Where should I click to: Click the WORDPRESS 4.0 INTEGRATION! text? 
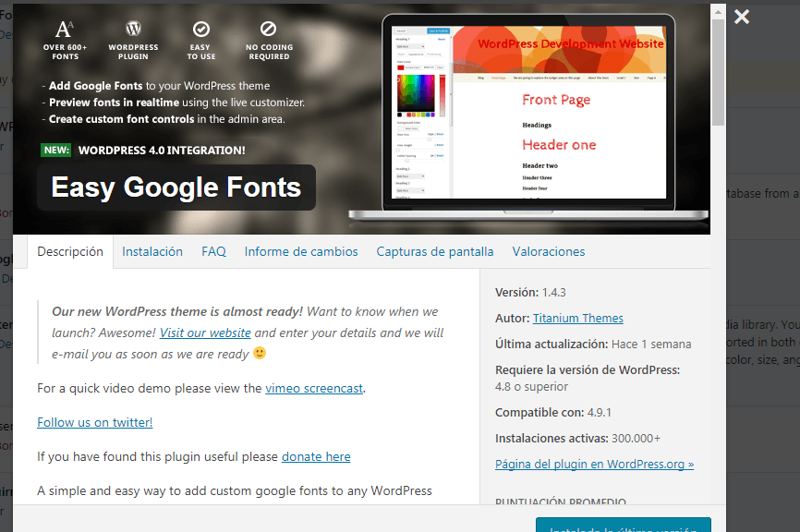click(162, 151)
